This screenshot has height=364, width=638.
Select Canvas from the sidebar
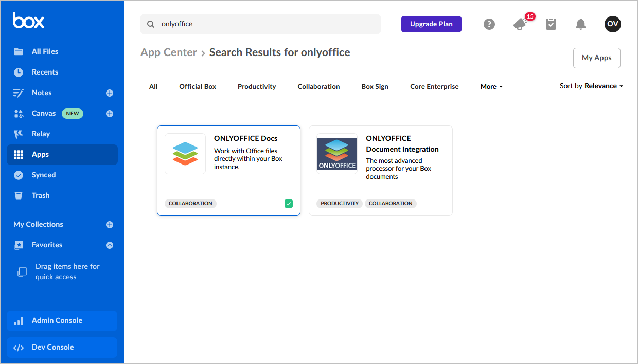click(x=43, y=113)
